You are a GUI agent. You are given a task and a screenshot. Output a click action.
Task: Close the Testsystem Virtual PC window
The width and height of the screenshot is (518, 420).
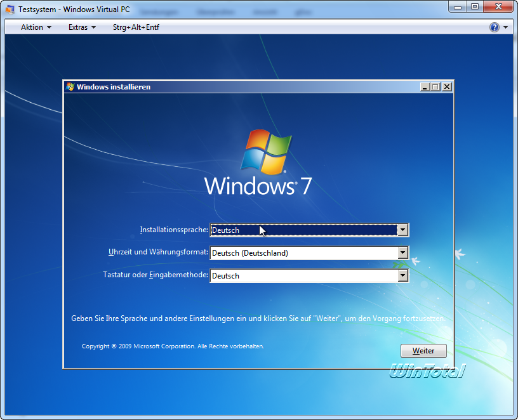tap(498, 7)
